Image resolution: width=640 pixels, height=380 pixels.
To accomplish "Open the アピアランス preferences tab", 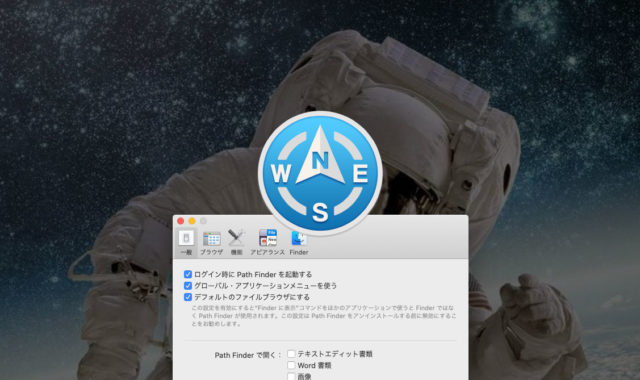I will coord(267,242).
